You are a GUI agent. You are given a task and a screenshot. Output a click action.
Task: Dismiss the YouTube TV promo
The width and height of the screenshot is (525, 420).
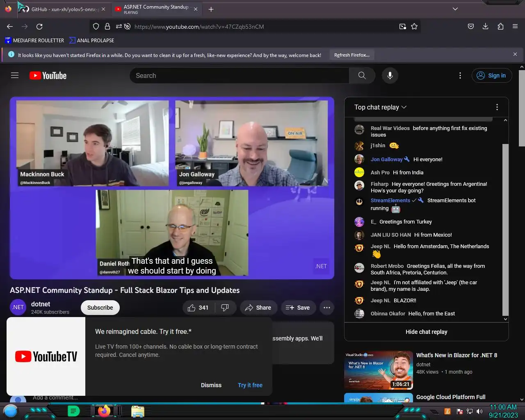pos(211,385)
